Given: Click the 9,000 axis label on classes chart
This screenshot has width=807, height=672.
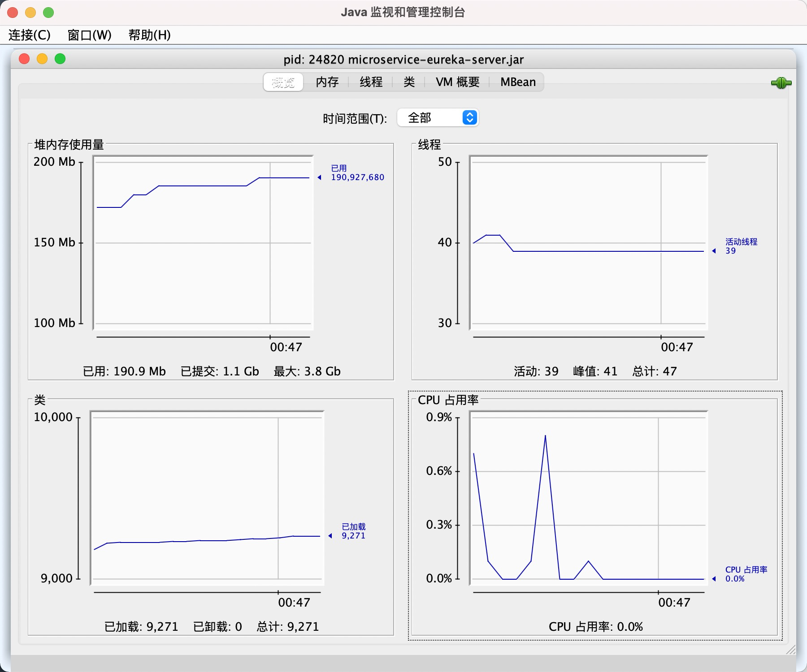Looking at the screenshot, I should point(56,578).
